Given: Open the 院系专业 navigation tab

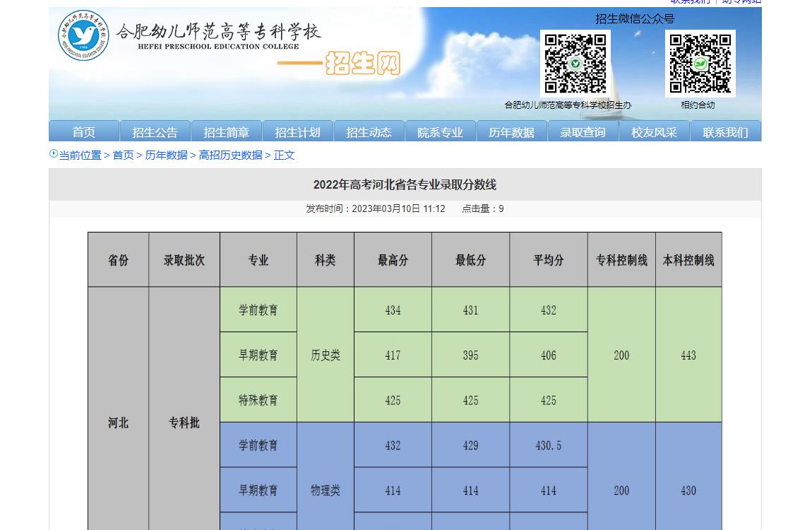Looking at the screenshot, I should pos(440,131).
